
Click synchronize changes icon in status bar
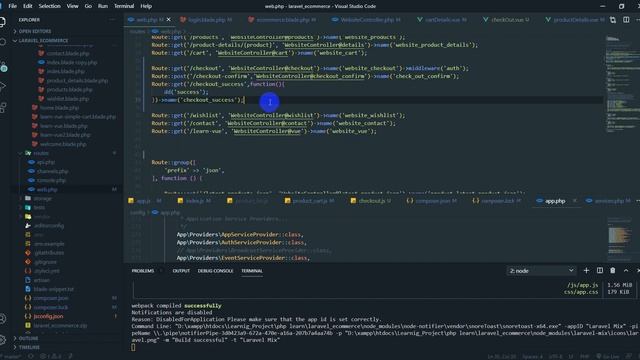point(31,356)
